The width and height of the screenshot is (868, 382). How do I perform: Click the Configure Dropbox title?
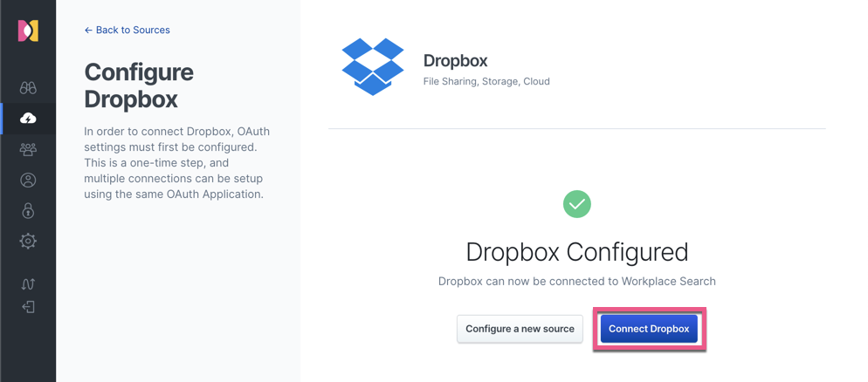[139, 85]
